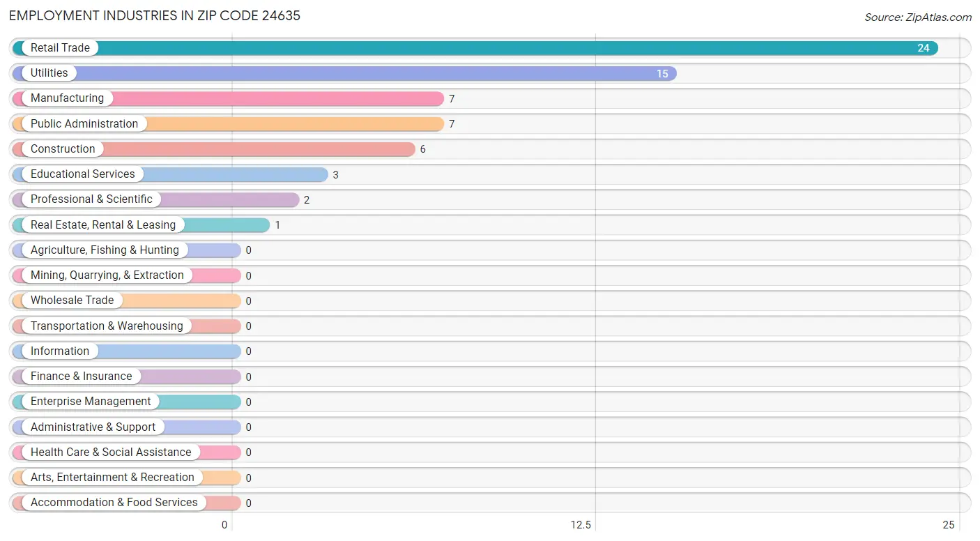Image resolution: width=980 pixels, height=541 pixels.
Task: Click the Source: ZipAtlas.com text
Action: point(918,17)
